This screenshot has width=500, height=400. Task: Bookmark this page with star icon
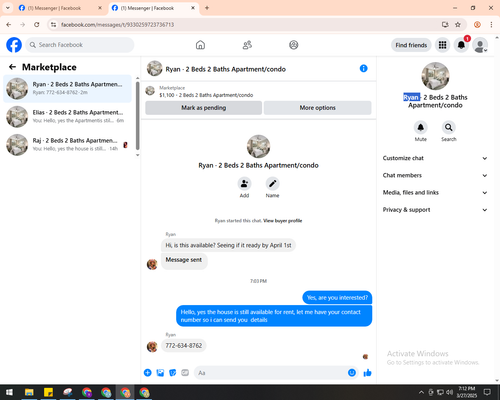point(458,25)
